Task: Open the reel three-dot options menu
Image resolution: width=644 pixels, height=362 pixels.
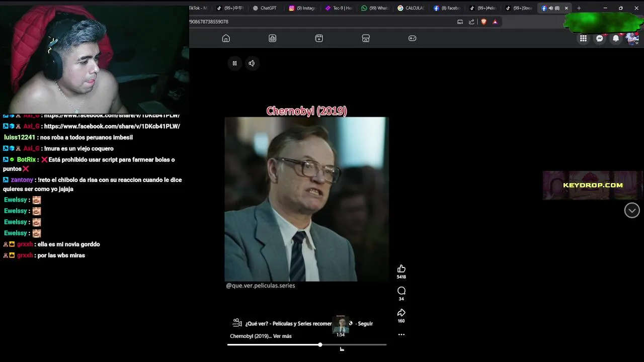Action: click(401, 334)
